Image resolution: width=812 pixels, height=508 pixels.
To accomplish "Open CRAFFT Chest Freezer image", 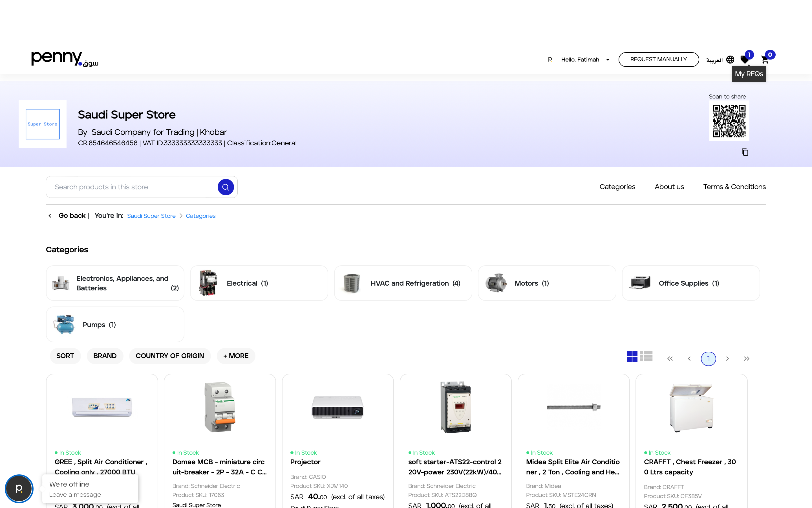I will [691, 408].
